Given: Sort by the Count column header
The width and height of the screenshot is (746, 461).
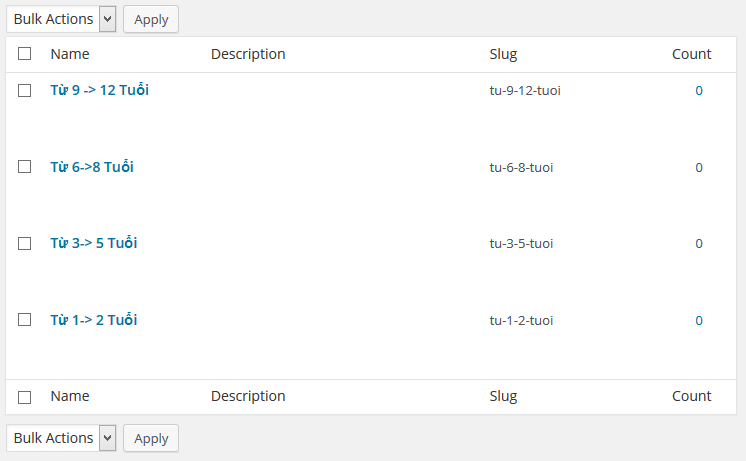Looking at the screenshot, I should (x=691, y=54).
